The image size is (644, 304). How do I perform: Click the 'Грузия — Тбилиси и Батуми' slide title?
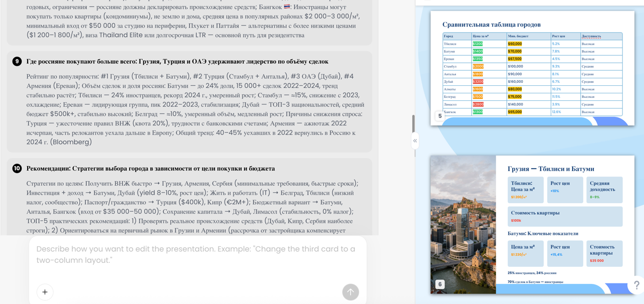click(x=551, y=169)
